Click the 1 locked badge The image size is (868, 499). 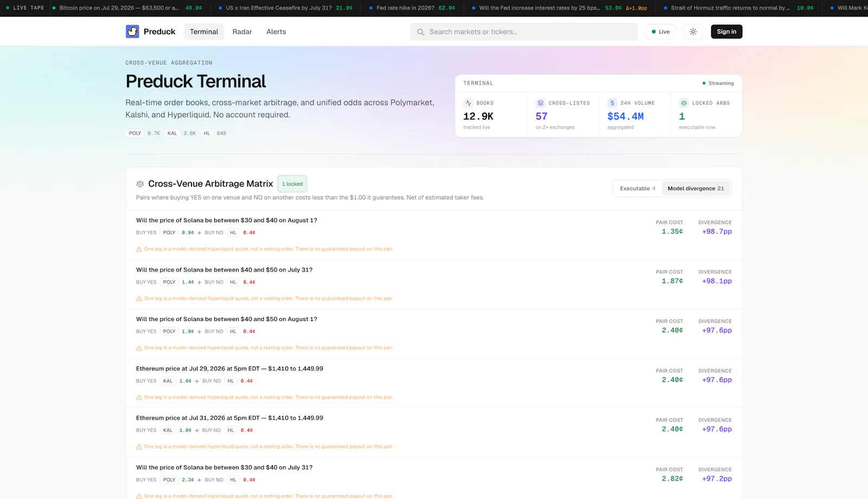(x=292, y=184)
